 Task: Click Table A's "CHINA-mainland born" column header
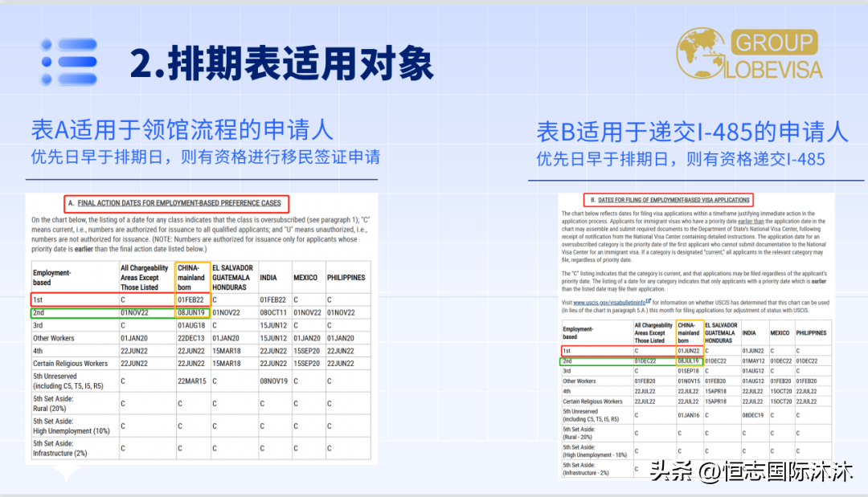click(x=191, y=278)
